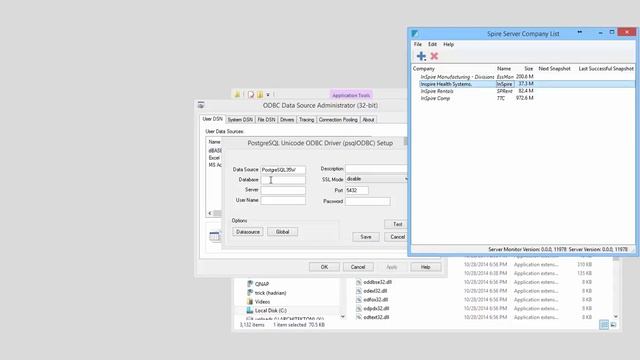Click the Password input field

coord(367,201)
